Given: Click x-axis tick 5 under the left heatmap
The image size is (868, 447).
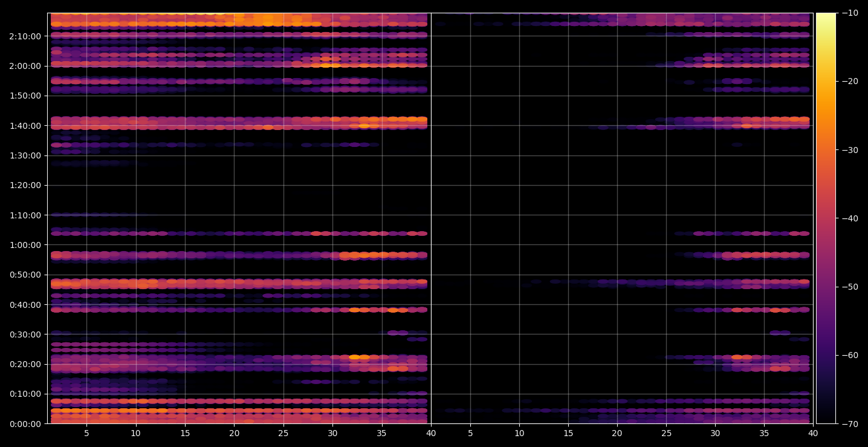Looking at the screenshot, I should coord(86,433).
